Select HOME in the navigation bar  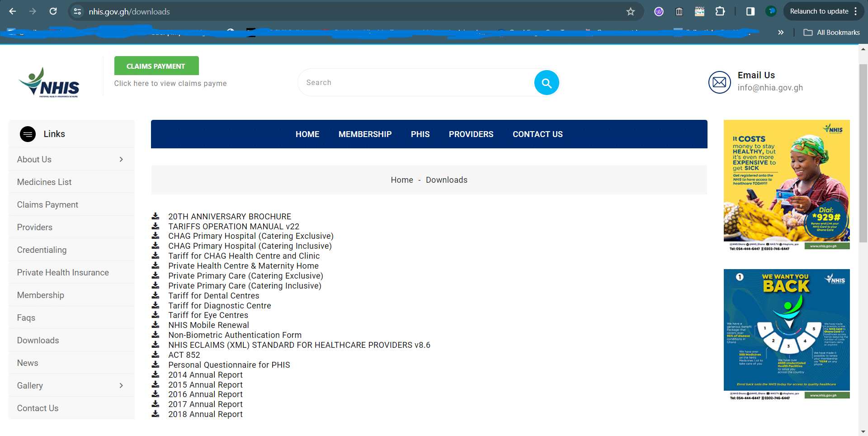[307, 134]
